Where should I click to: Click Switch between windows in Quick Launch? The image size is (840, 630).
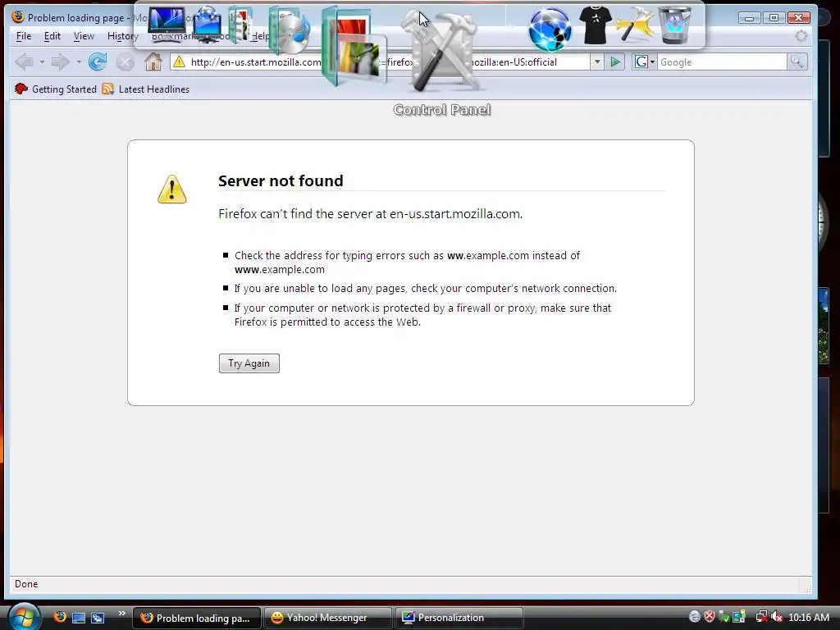coord(98,618)
